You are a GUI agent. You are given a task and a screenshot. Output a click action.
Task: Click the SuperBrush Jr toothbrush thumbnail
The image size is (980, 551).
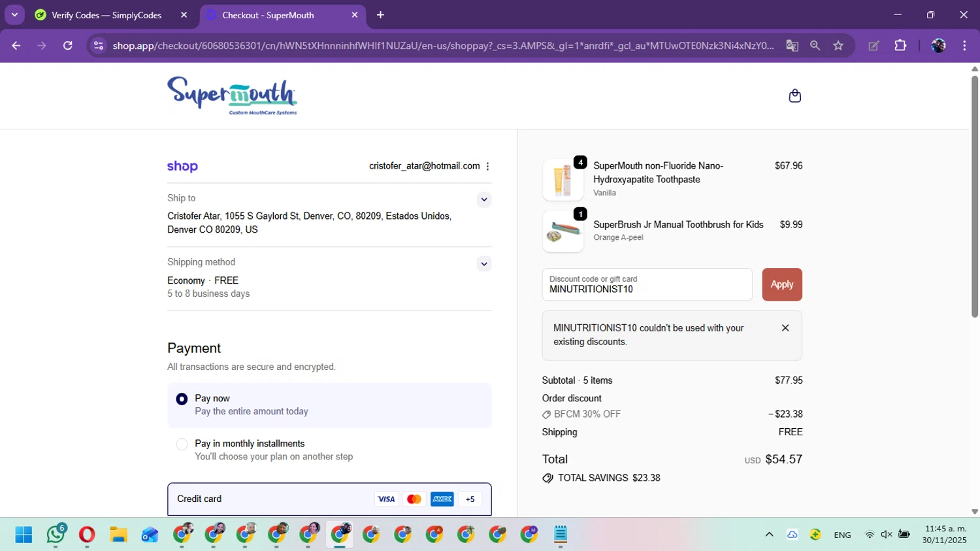(x=563, y=231)
